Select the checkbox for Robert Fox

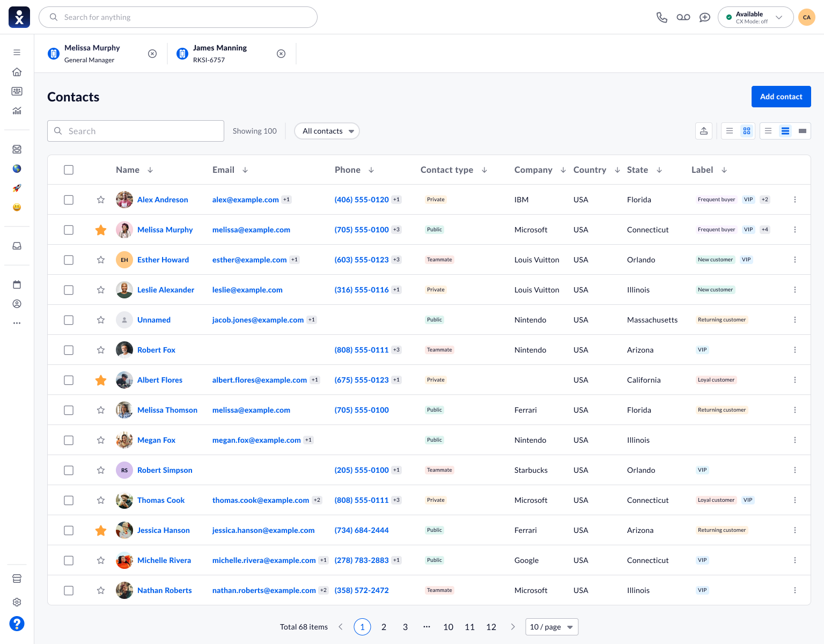pos(69,350)
